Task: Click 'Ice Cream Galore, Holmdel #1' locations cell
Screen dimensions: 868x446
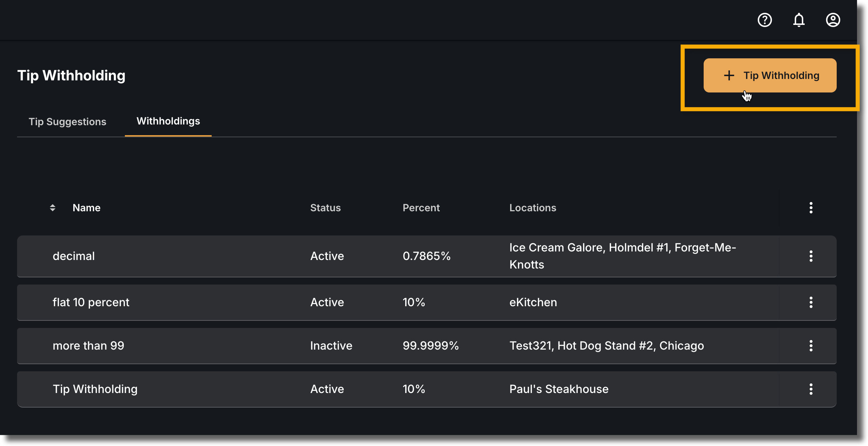Action: pos(623,256)
